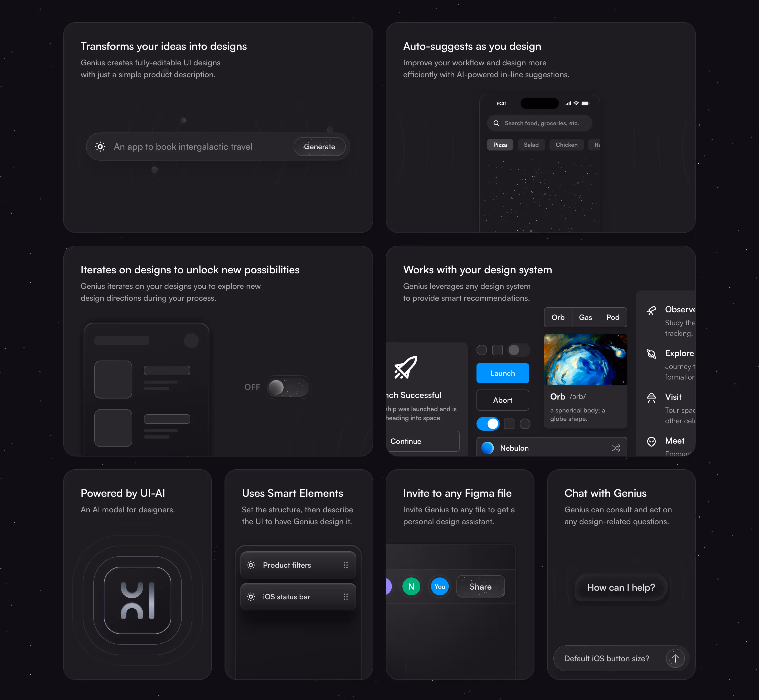Select the Salad category chip
Image resolution: width=759 pixels, height=700 pixels.
click(531, 145)
